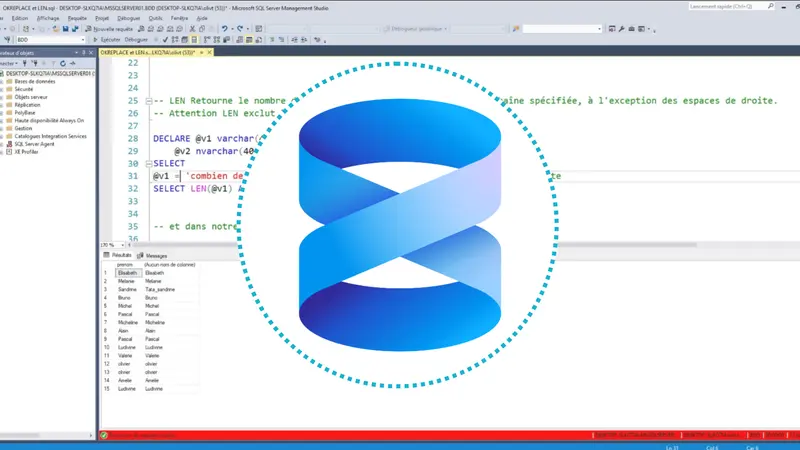This screenshot has width=800, height=450.
Task: Save the current file with the disk icon
Action: pos(65,29)
